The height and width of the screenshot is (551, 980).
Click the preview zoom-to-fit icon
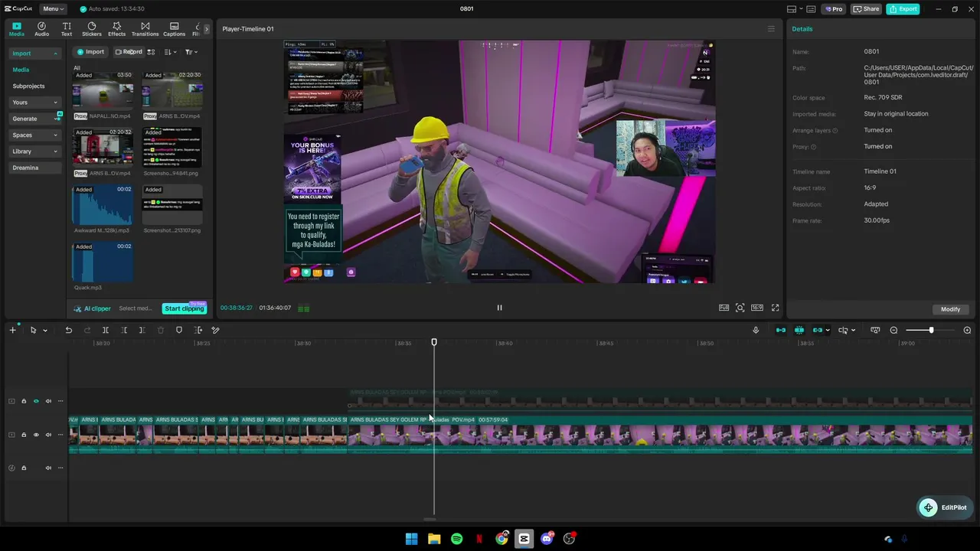(740, 308)
